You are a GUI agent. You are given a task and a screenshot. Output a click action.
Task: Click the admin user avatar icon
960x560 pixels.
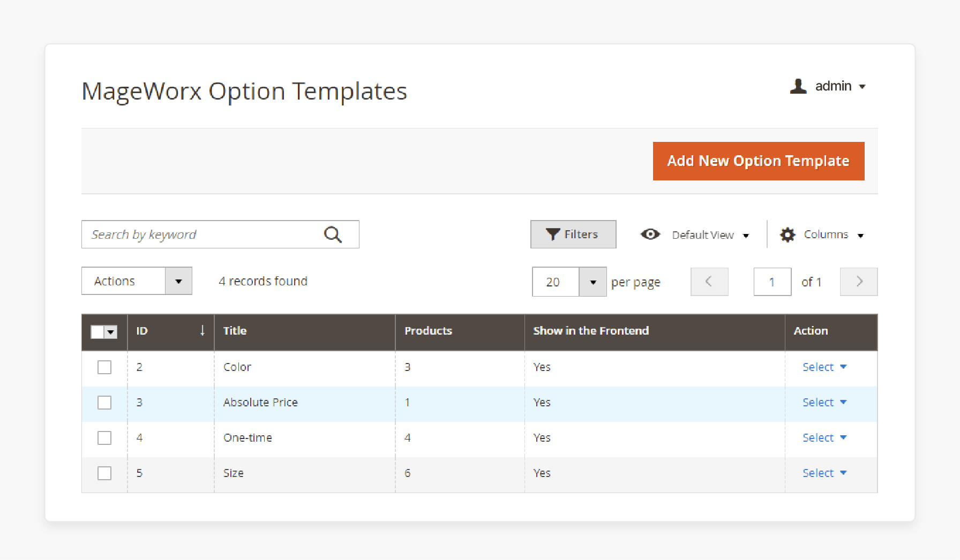click(798, 86)
